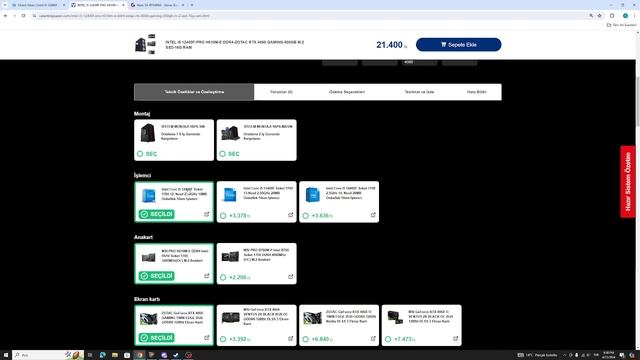
Task: Open external link on +6.840 graphics card
Action: click(373, 338)
